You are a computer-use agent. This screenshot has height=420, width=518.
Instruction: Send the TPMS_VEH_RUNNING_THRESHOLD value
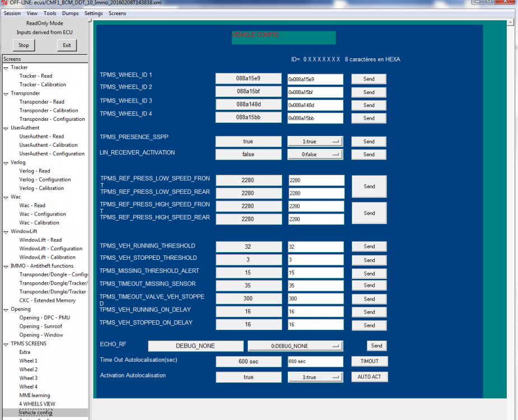coord(369,246)
